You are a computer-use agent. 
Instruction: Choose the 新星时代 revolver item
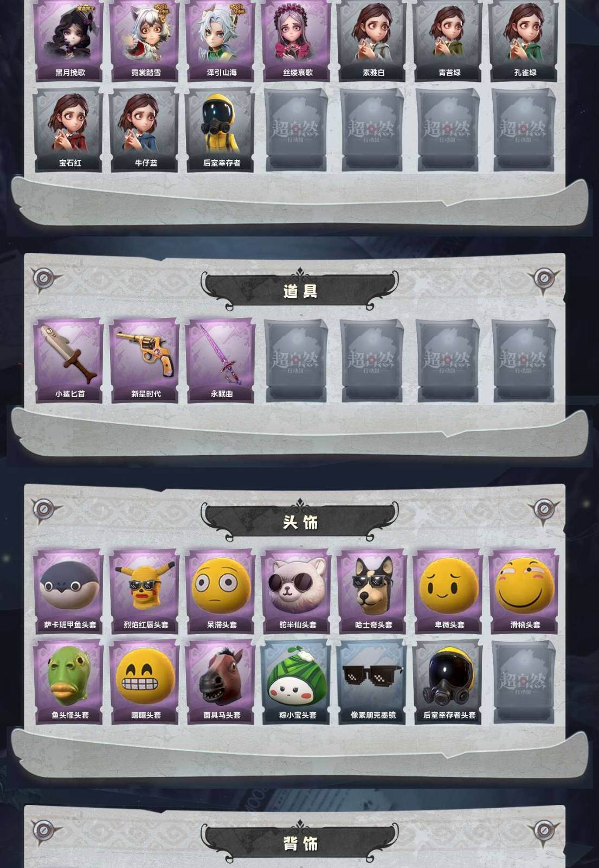coord(145,361)
